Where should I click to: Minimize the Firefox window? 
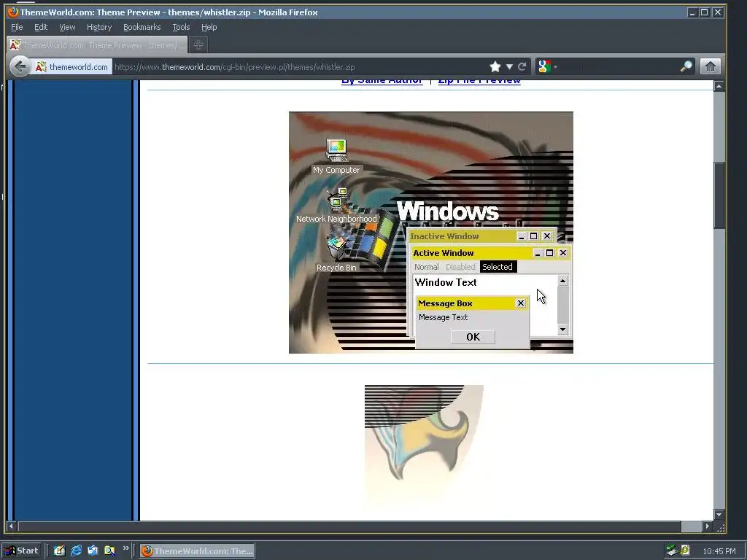pos(692,12)
